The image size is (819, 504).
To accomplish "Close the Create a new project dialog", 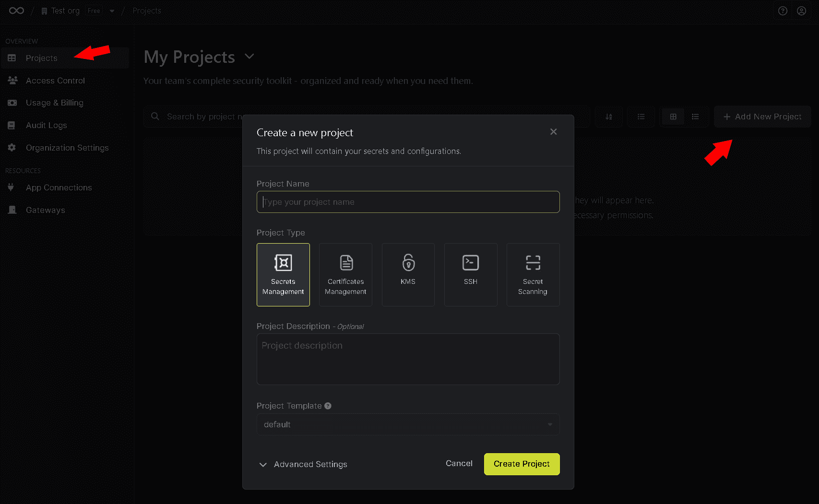I will pyautogui.click(x=553, y=132).
